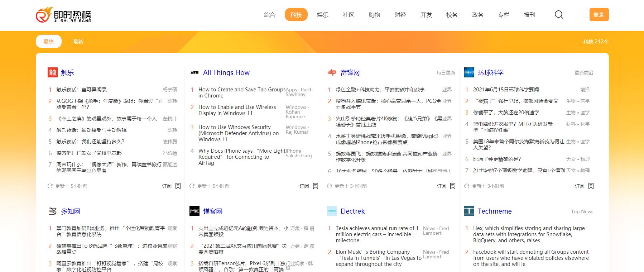Subscribe to 触乐 via 订阅 button
This screenshot has width=644, height=272.
point(167,186)
